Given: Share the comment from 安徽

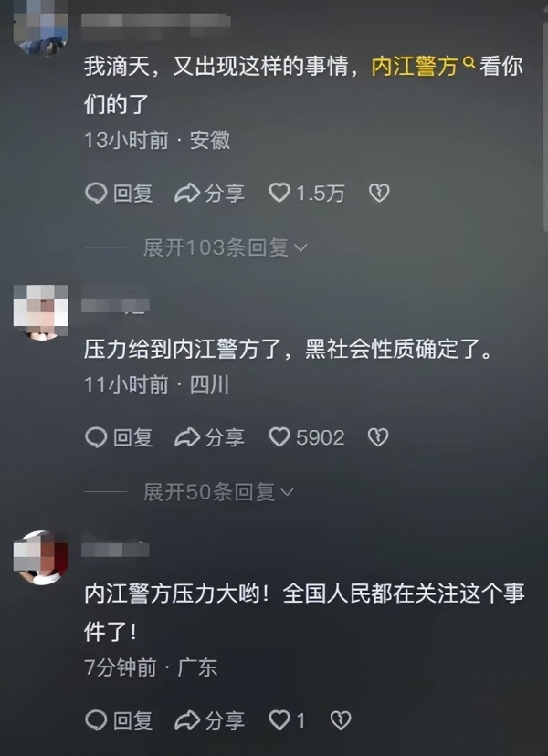Looking at the screenshot, I should point(209,194).
